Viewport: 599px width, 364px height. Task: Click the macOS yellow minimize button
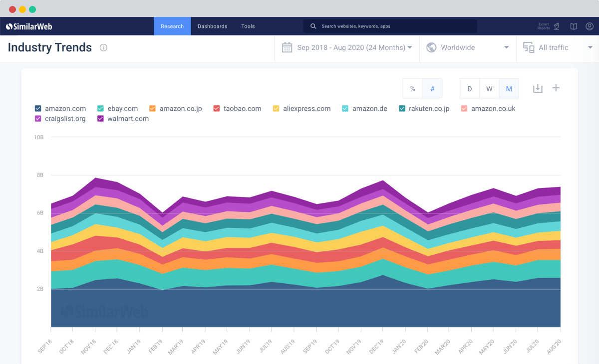click(x=22, y=9)
